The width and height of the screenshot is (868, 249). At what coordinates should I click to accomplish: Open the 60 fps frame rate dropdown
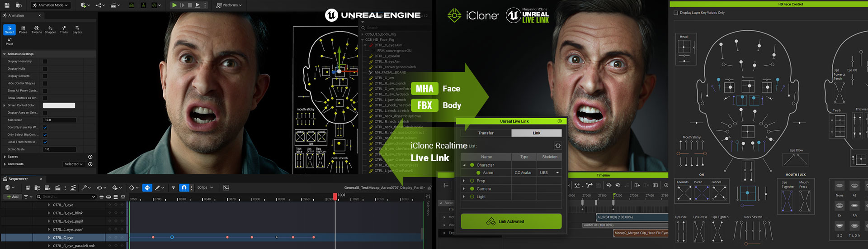click(205, 187)
